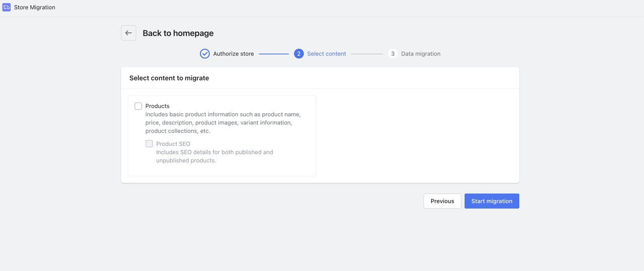Viewport: 644px width, 271px height.
Task: Click the Product SEO label text
Action: tap(173, 144)
